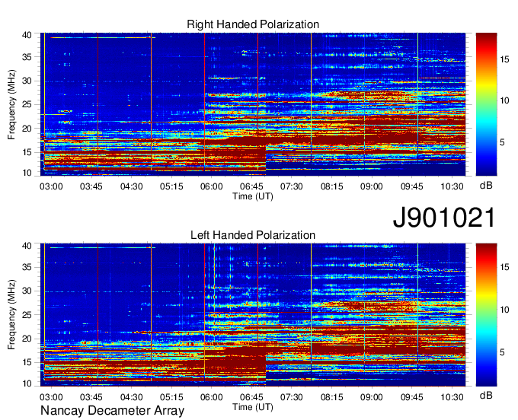518x420 pixels.
Task: Click the 03:00 tick on the top time axis
Action: click(51, 186)
